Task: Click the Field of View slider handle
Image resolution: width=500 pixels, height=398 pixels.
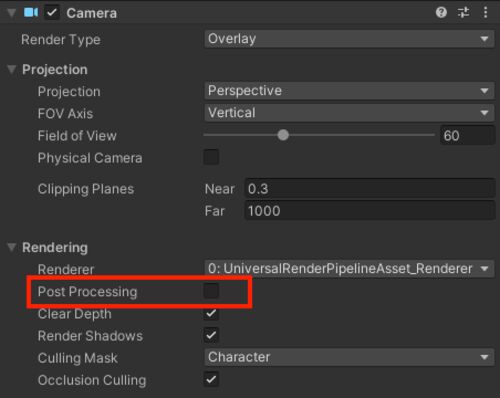Action: 283,135
